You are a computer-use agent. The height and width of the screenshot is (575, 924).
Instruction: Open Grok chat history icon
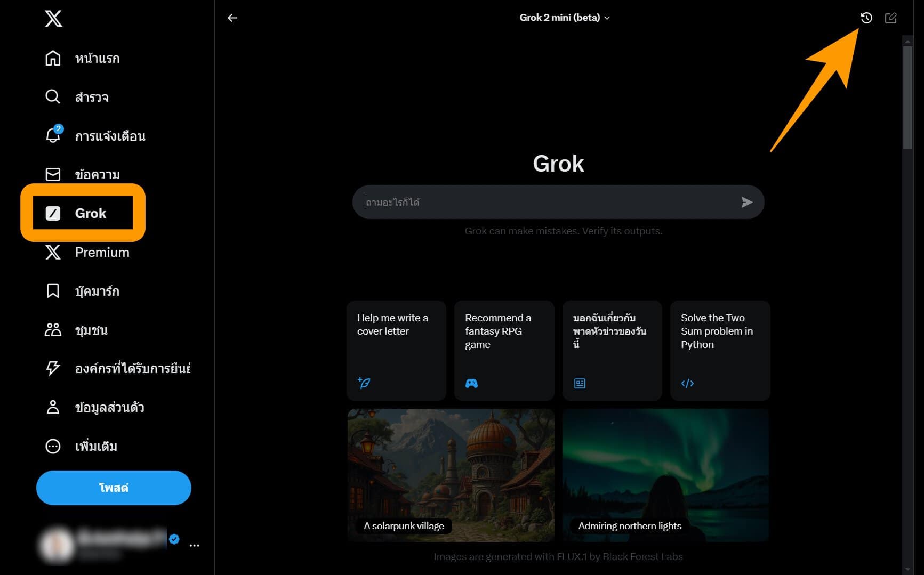(866, 18)
